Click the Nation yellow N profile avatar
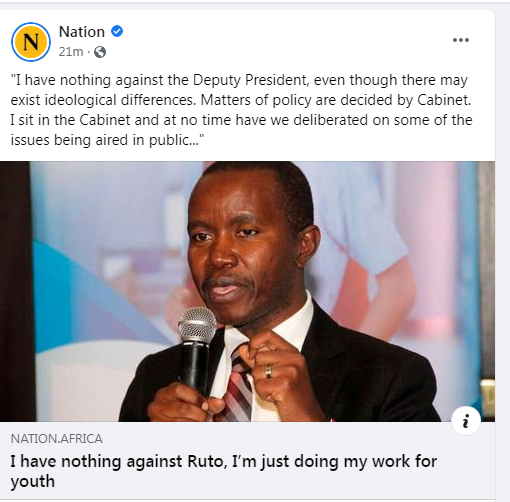Image resolution: width=510 pixels, height=502 pixels. (31, 42)
